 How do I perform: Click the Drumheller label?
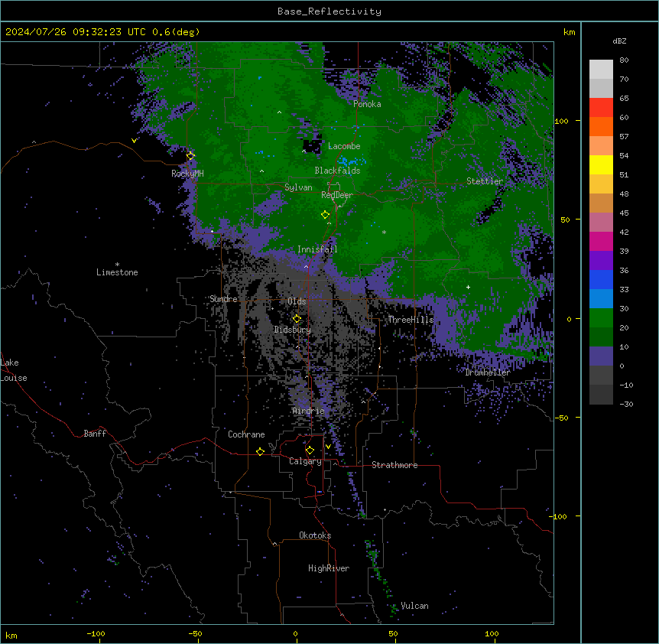point(488,372)
